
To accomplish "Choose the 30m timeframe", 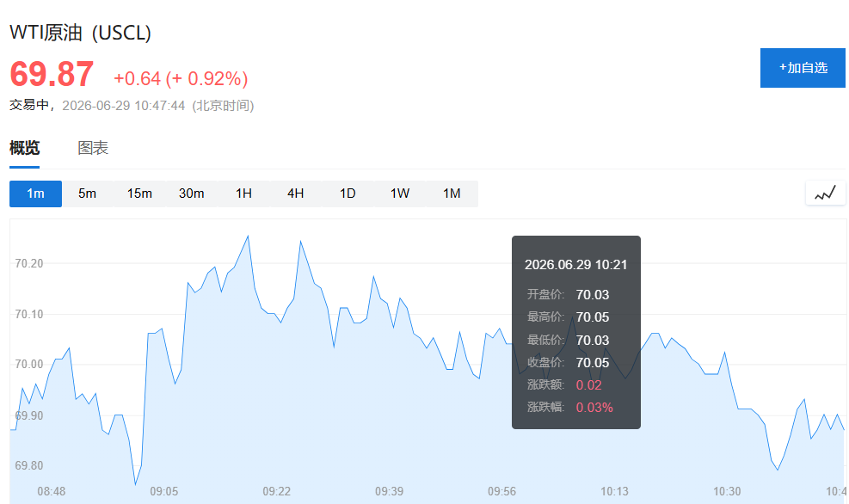I will pos(192,194).
